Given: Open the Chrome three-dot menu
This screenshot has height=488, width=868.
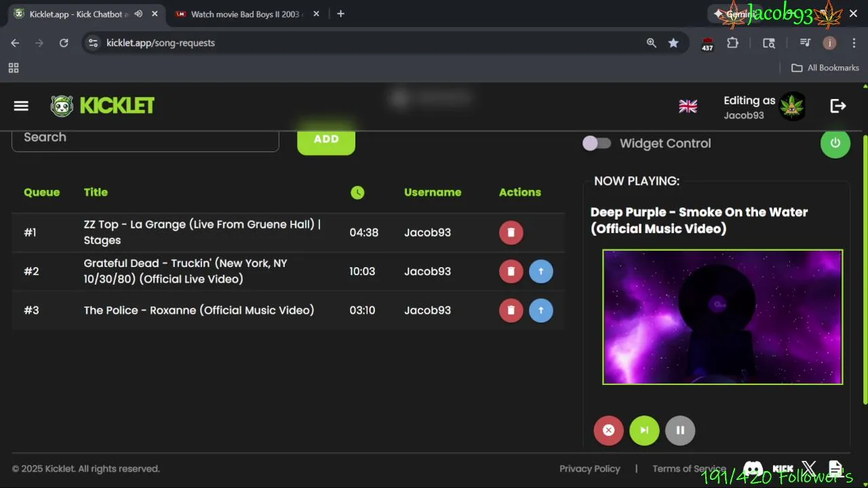Looking at the screenshot, I should click(x=854, y=43).
